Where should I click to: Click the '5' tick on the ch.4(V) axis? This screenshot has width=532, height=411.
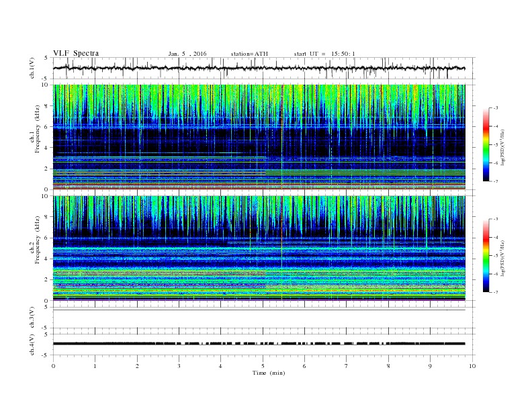(x=47, y=334)
